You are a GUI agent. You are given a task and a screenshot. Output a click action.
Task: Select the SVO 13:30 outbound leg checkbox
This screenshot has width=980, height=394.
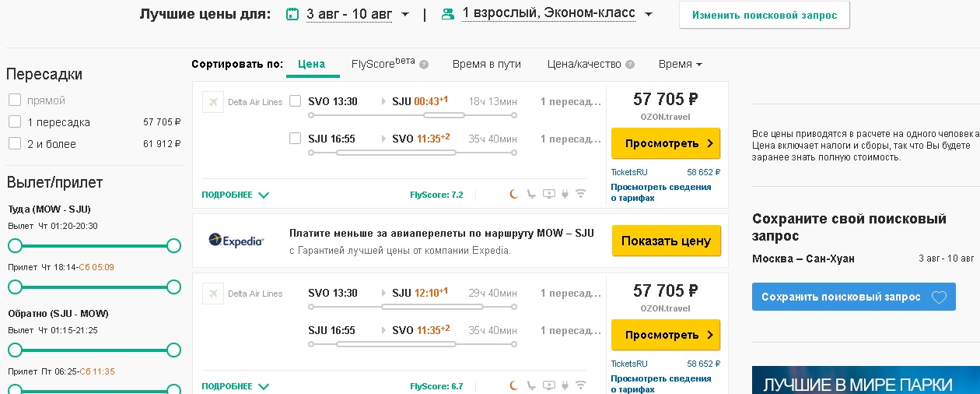point(295,101)
